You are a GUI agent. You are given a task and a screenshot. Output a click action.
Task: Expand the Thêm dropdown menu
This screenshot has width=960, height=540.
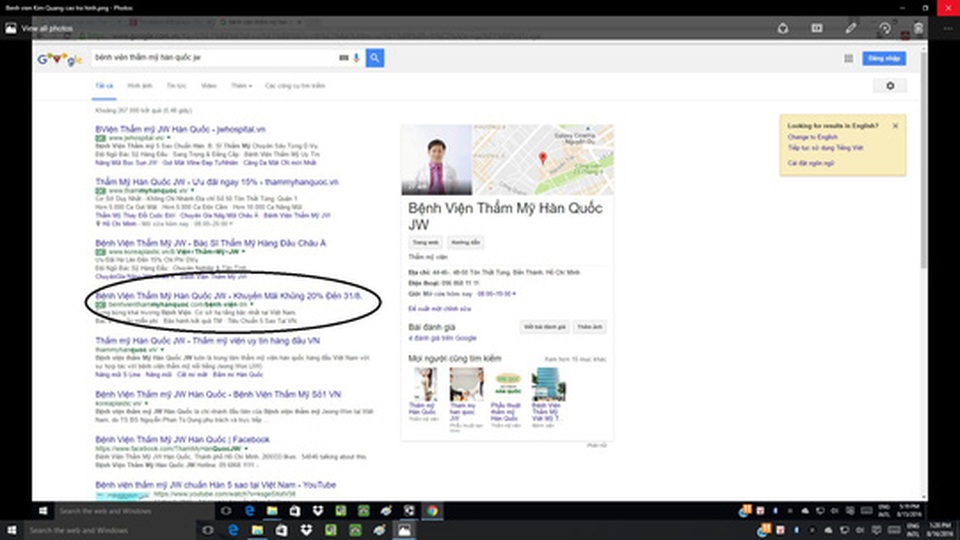pyautogui.click(x=241, y=86)
